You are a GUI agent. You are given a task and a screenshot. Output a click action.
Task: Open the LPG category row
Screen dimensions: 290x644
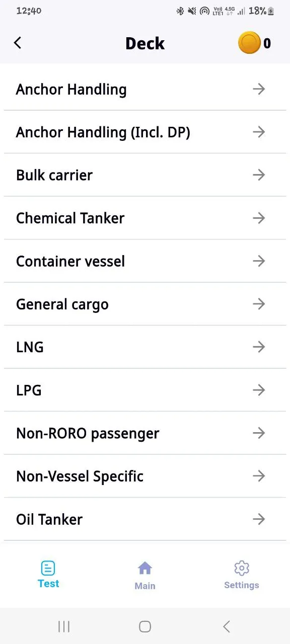[145, 390]
